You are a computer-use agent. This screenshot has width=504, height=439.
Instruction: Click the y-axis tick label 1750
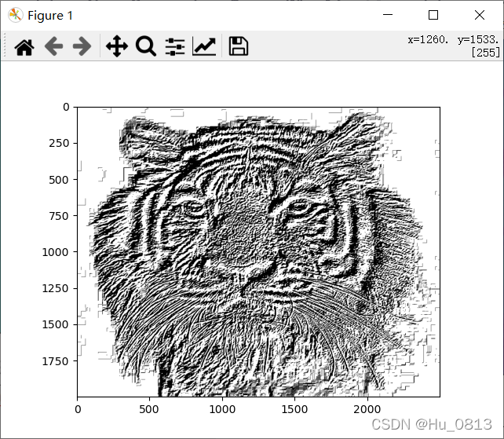coord(56,361)
